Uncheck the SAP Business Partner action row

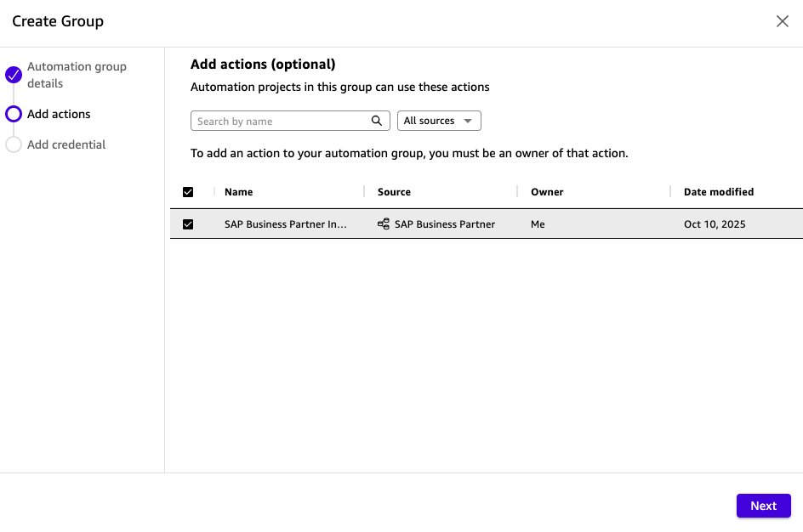click(x=188, y=224)
